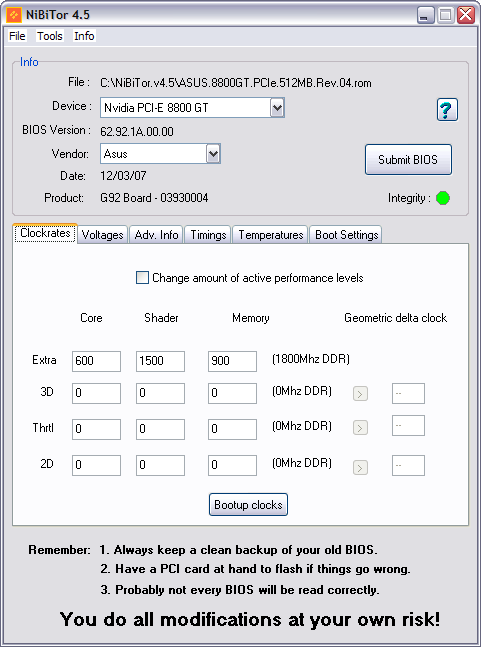Image resolution: width=481 pixels, height=647 pixels.
Task: Click the Geometric delta clock header
Action: [395, 318]
